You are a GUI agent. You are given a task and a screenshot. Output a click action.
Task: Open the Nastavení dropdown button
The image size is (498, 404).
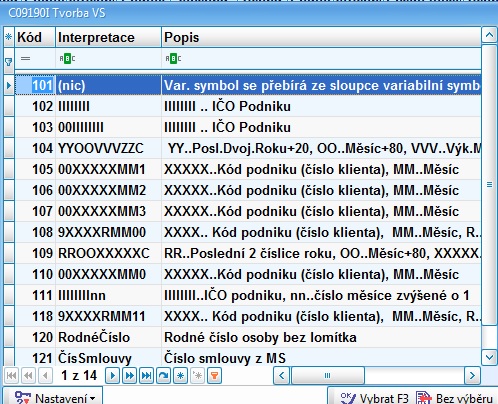coord(53,397)
